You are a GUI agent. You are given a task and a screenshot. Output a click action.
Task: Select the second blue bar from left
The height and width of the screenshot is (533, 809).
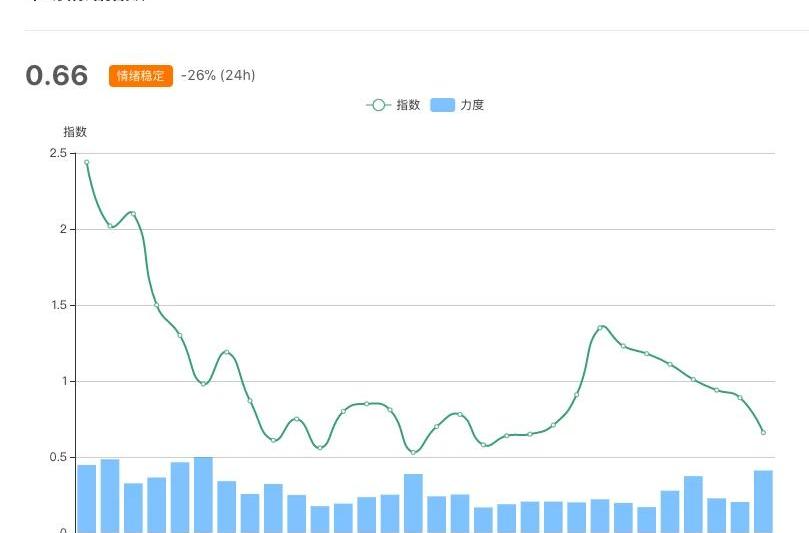110,495
